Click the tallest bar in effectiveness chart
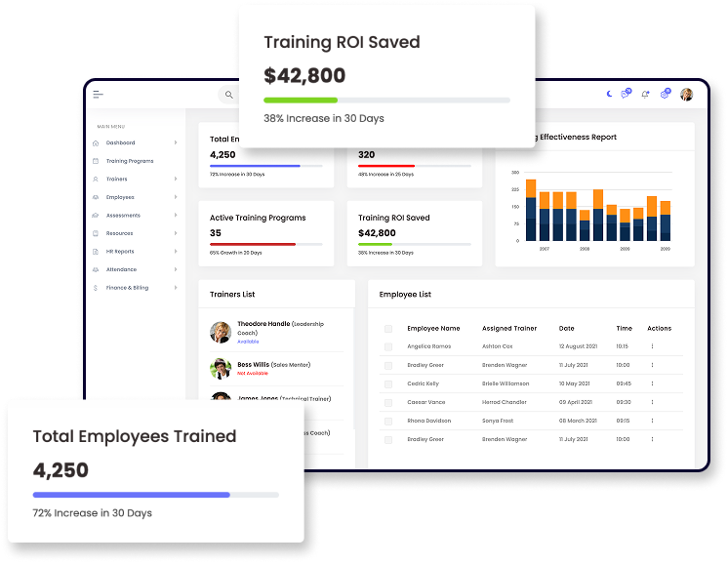This screenshot has width=728, height=564. click(531, 210)
